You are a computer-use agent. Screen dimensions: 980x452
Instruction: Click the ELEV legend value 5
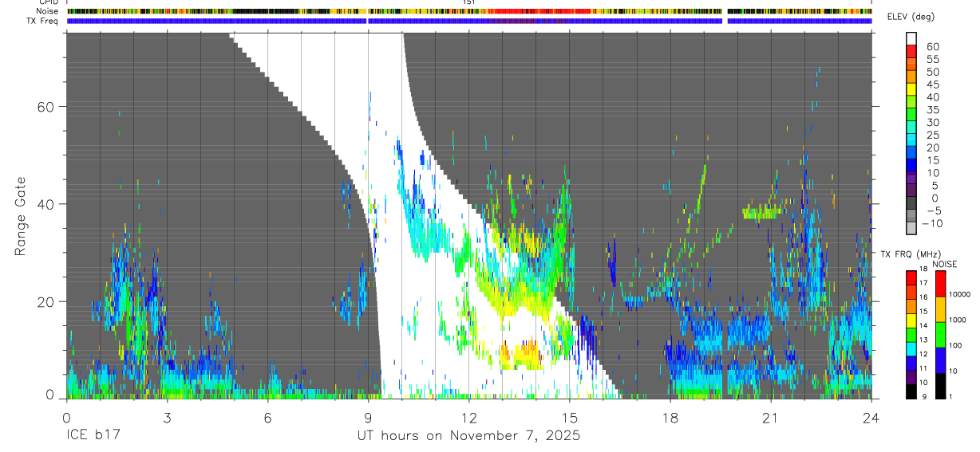tap(935, 186)
